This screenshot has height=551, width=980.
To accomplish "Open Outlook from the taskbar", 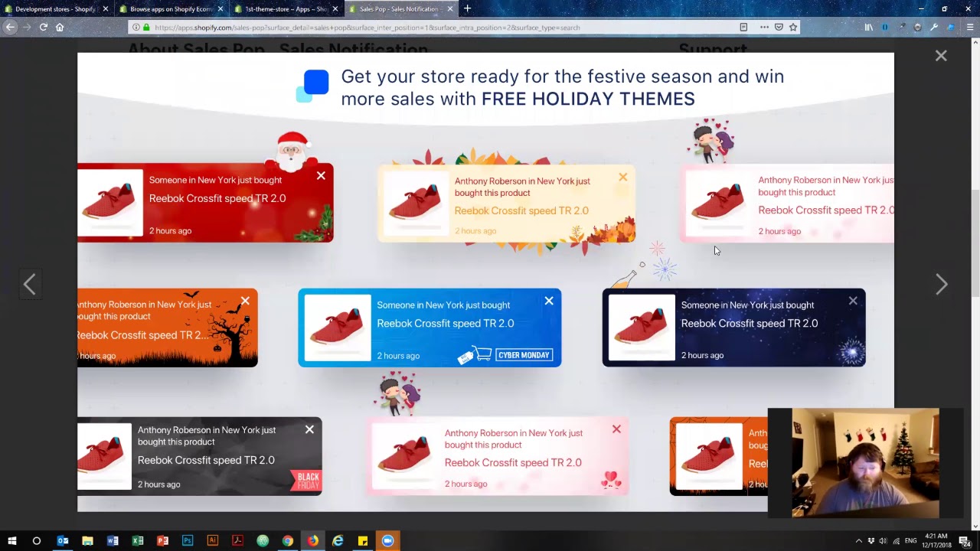I will (x=63, y=541).
